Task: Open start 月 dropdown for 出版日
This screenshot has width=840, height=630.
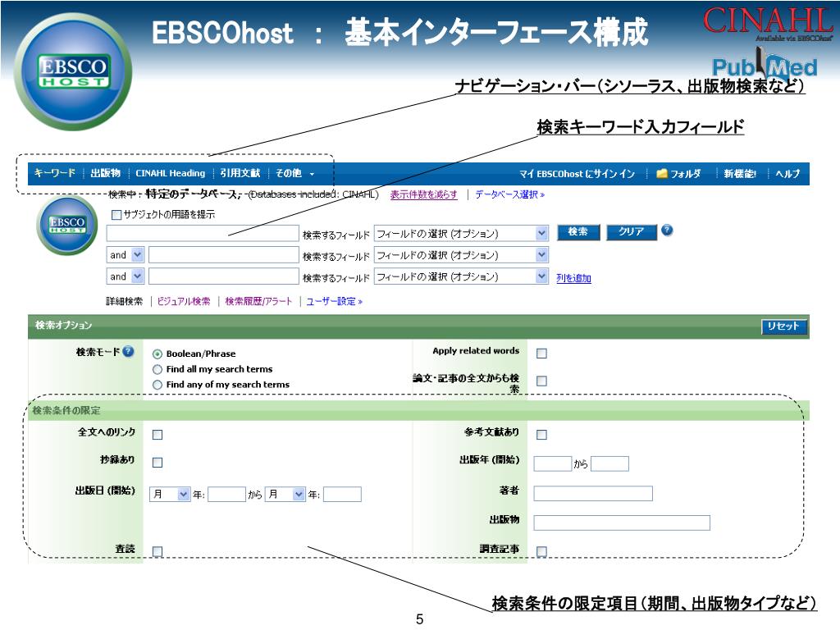Action: coord(170,494)
